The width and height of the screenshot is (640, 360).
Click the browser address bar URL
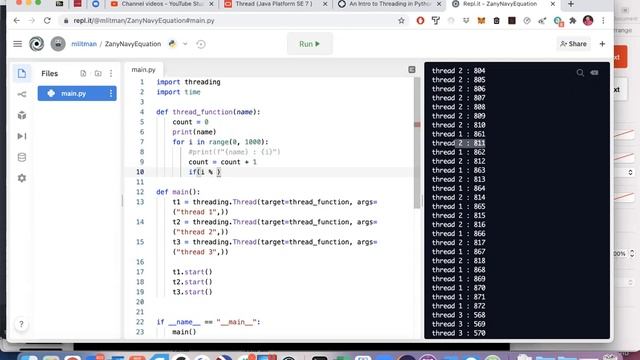tap(144, 20)
